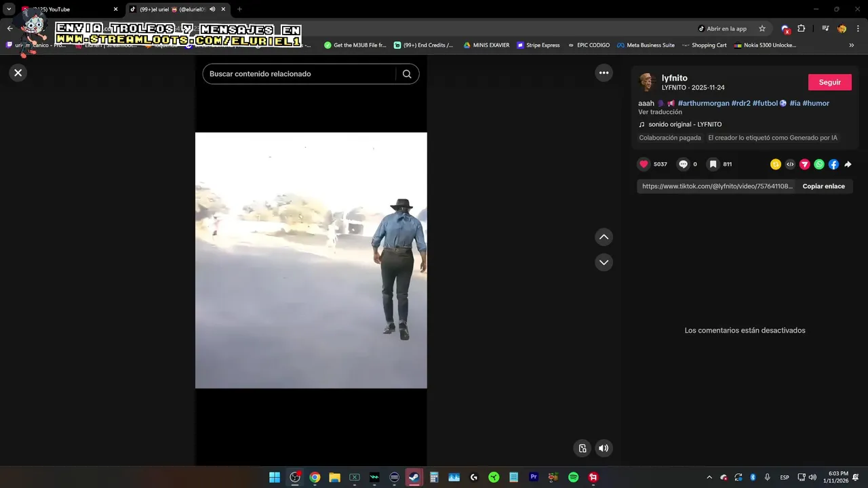This screenshot has width=868, height=488.
Task: Open lyfnito profile avatar
Action: (647, 83)
